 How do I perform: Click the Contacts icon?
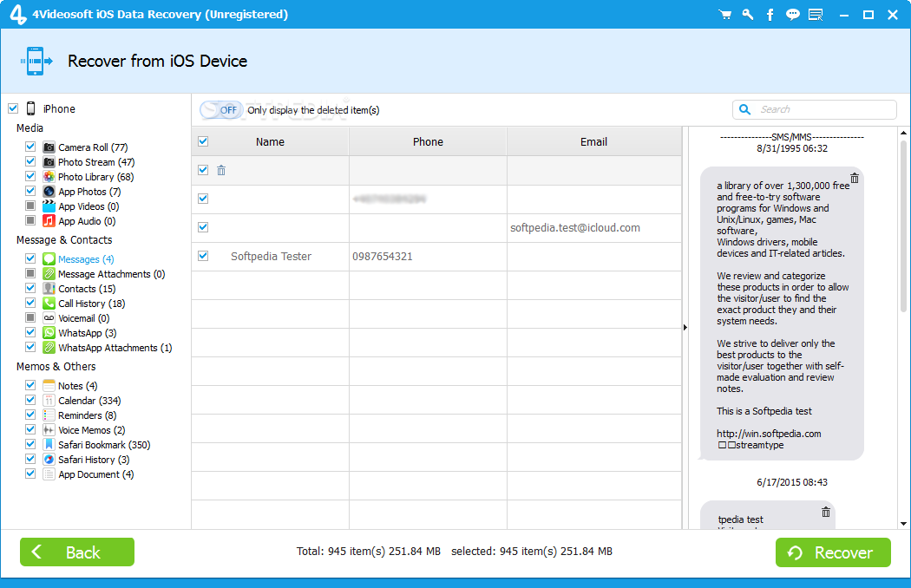(49, 288)
